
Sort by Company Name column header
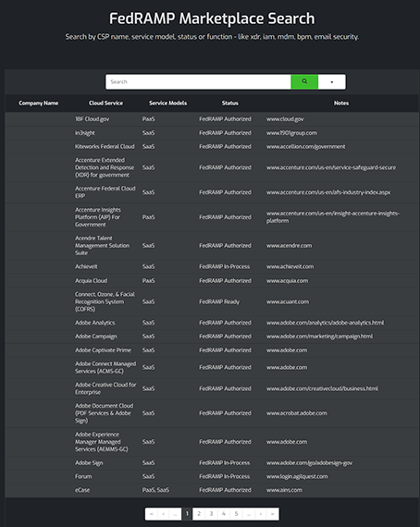(x=38, y=103)
